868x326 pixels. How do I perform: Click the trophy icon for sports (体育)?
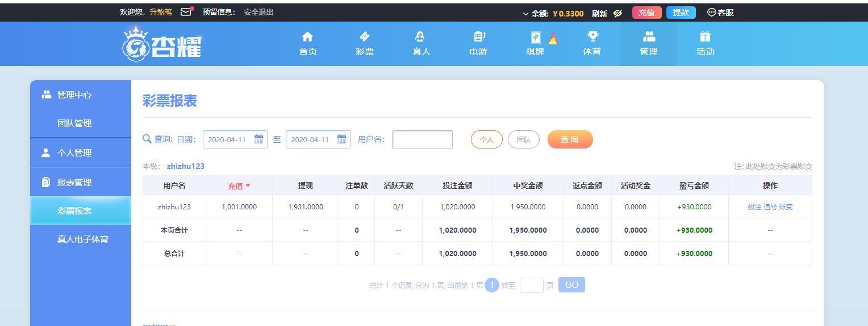[592, 37]
